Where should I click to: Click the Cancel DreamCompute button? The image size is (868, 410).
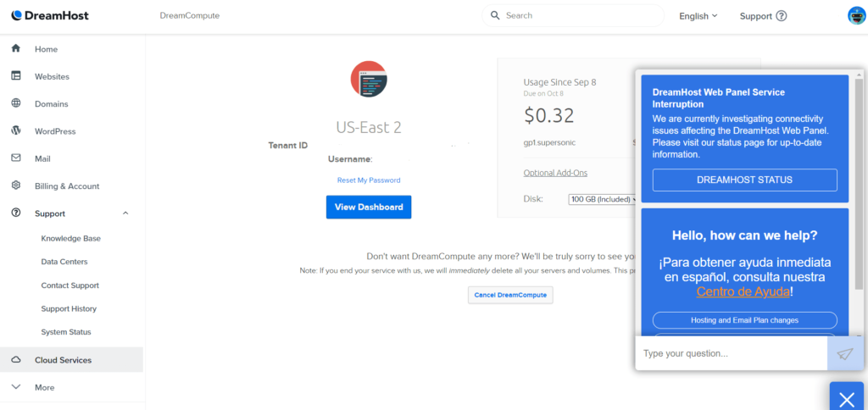510,295
